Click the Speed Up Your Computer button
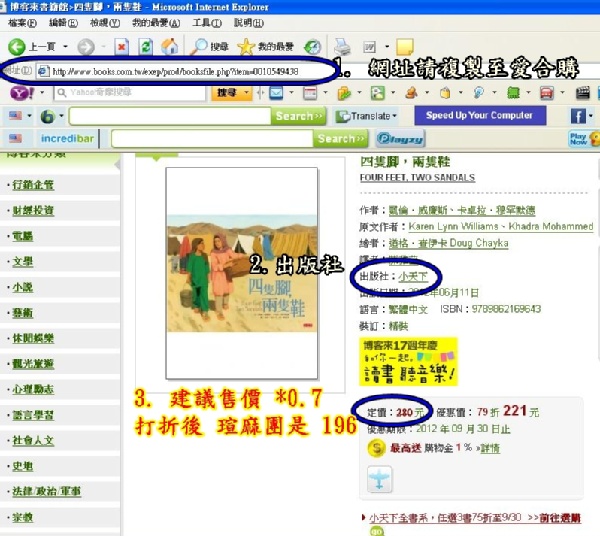The width and height of the screenshot is (600, 536). 479,116
